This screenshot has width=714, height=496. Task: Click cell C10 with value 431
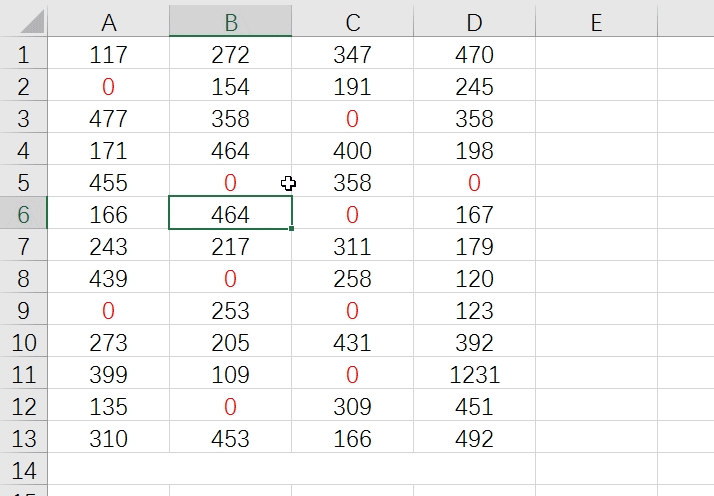tap(352, 343)
